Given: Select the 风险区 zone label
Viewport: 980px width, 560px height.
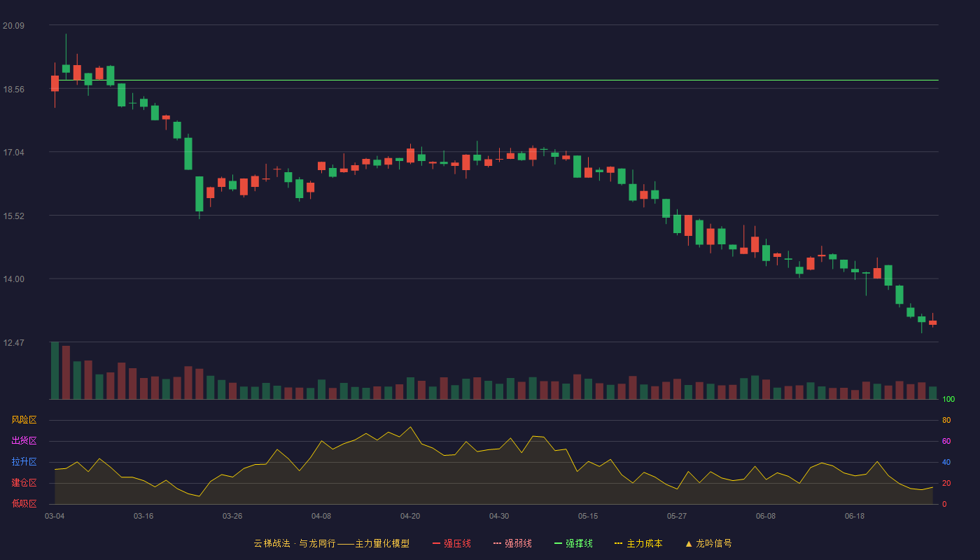Looking at the screenshot, I should click(x=24, y=420).
